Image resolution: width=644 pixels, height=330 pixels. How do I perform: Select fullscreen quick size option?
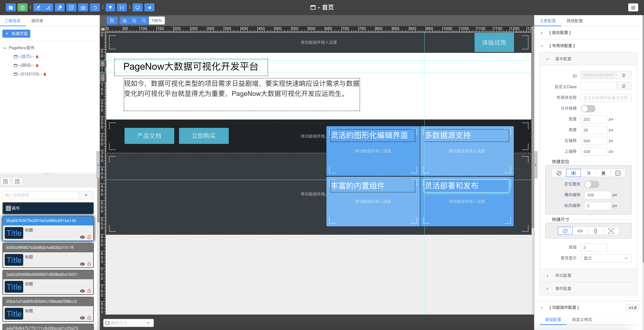pyautogui.click(x=611, y=231)
